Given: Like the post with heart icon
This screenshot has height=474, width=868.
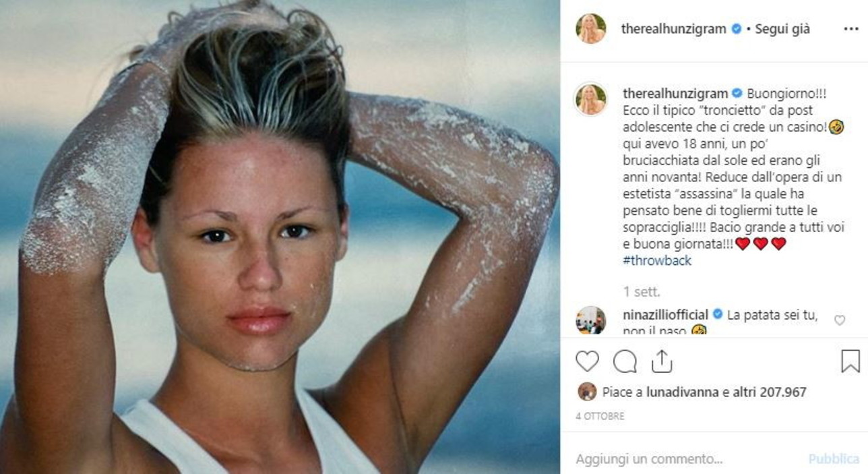Looking at the screenshot, I should pyautogui.click(x=587, y=361).
